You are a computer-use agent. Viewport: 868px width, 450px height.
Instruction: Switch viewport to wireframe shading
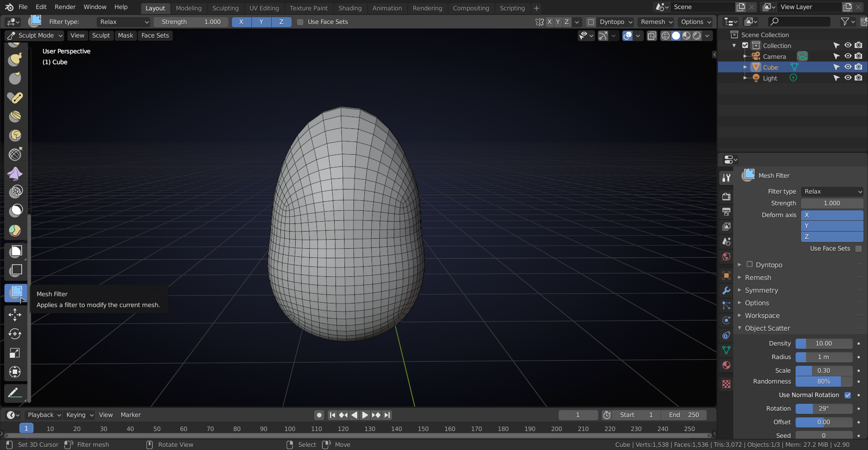665,36
